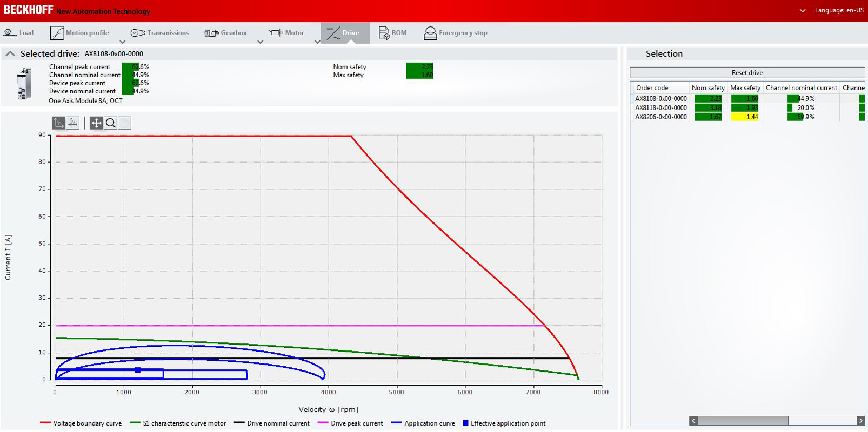868x432 pixels.
Task: Activate the pan (move) chart tool
Action: click(96, 123)
